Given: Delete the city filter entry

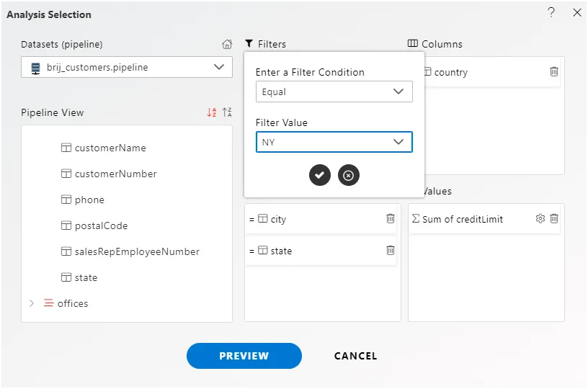Looking at the screenshot, I should [x=391, y=219].
